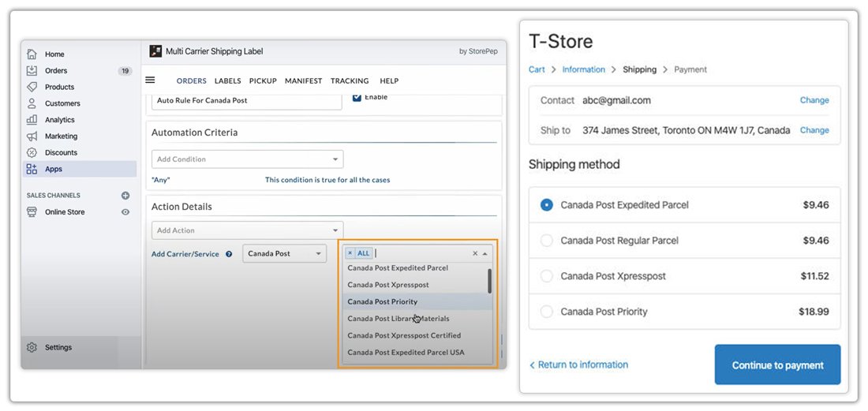
Task: Click the Apps grid icon
Action: tap(32, 169)
